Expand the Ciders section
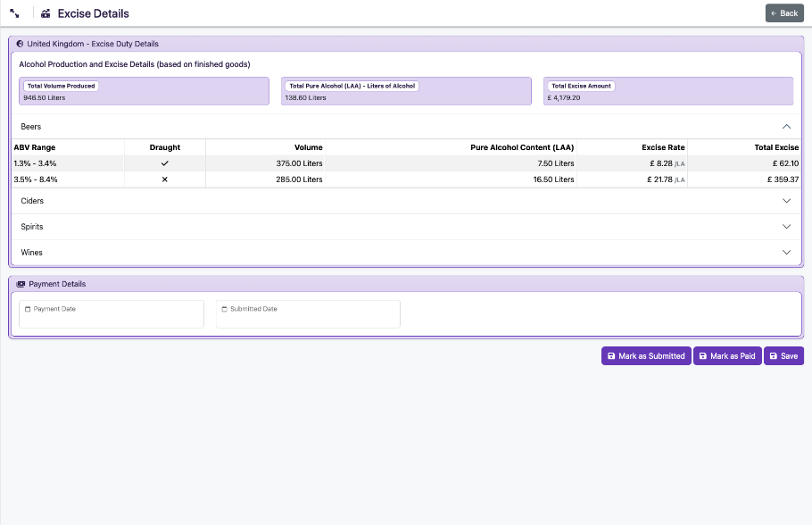Viewport: 812px width, 525px height. [786, 201]
